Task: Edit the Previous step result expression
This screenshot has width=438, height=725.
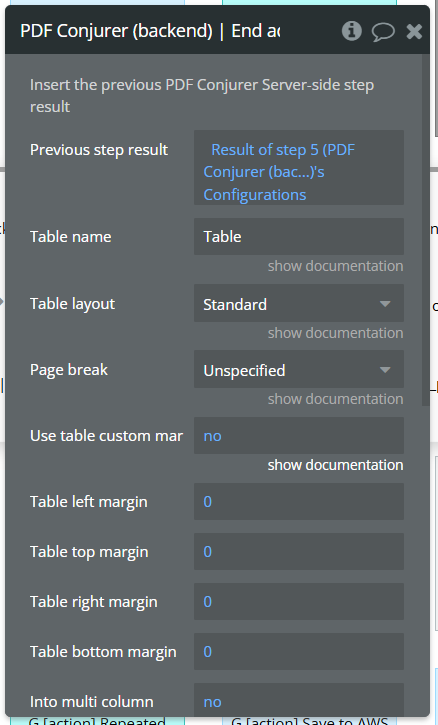Action: (x=299, y=167)
